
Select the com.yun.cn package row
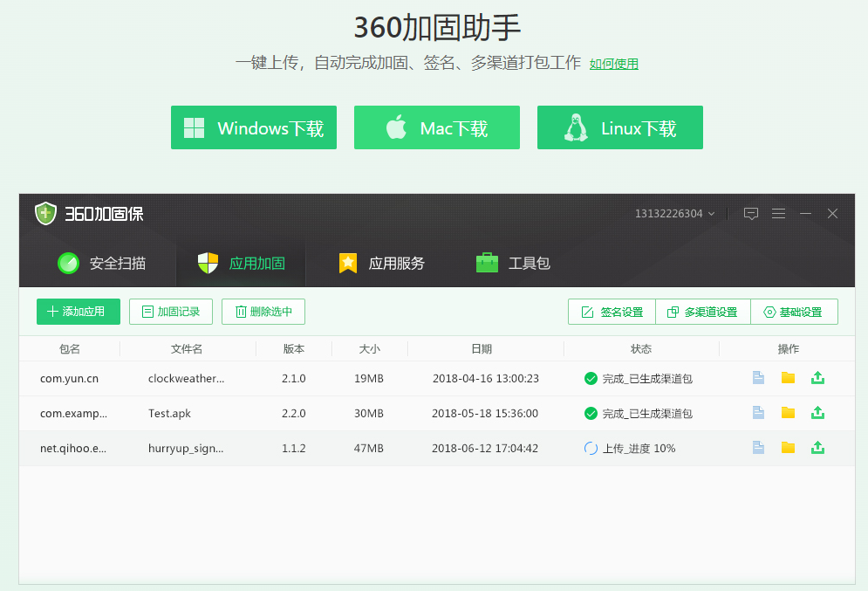tap(437, 378)
